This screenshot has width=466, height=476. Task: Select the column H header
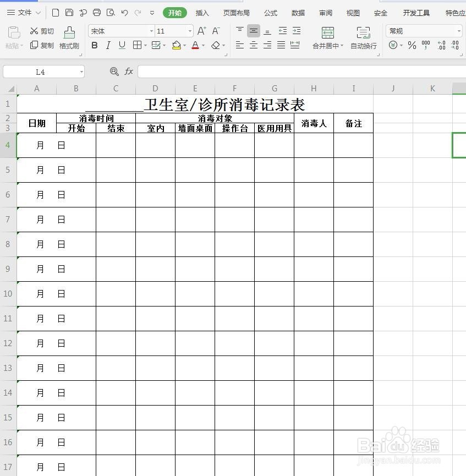(x=314, y=89)
